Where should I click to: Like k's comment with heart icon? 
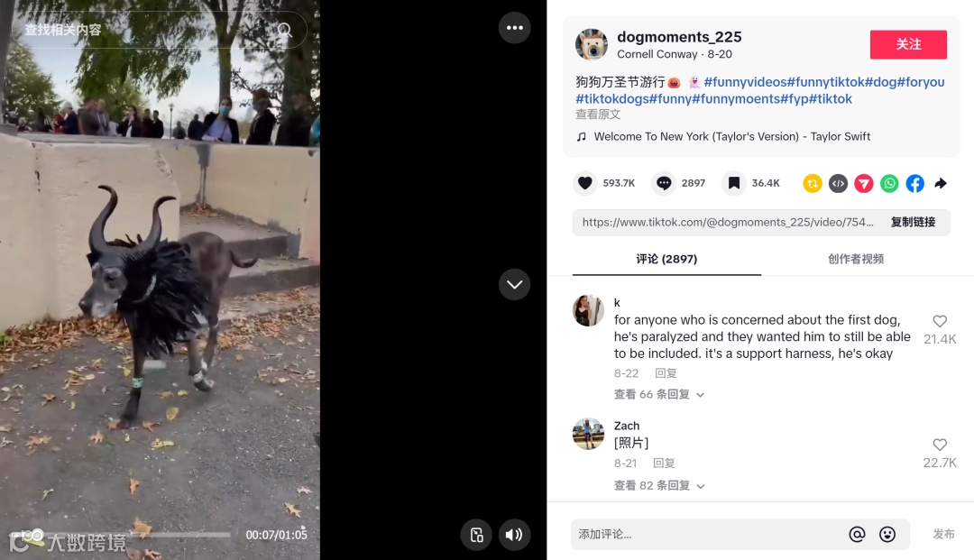tap(940, 321)
